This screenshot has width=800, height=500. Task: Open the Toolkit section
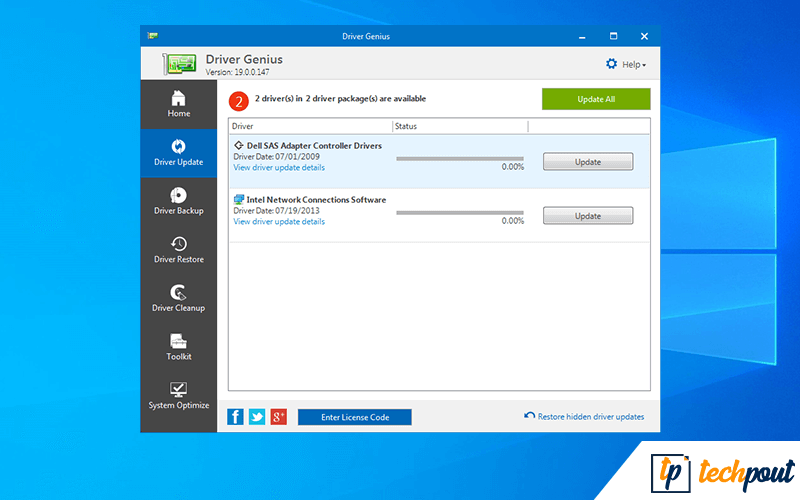(178, 347)
